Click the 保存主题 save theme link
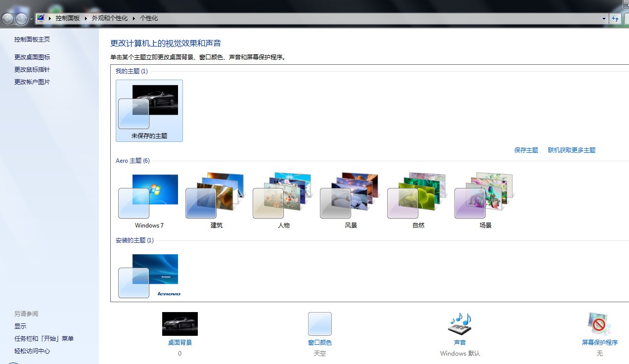Image resolution: width=629 pixels, height=364 pixels. [x=526, y=150]
